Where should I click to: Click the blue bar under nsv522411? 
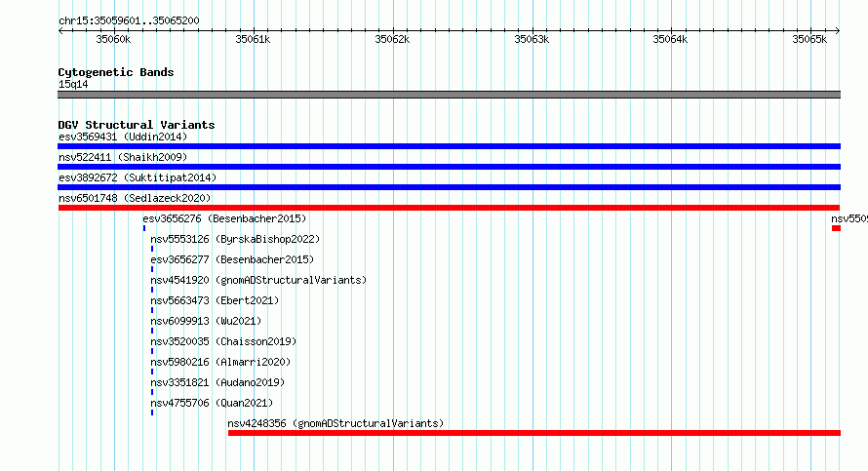[x=449, y=167]
